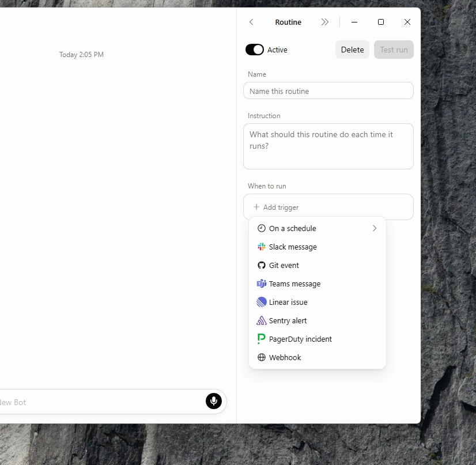Pick Git event trigger

pyautogui.click(x=317, y=265)
